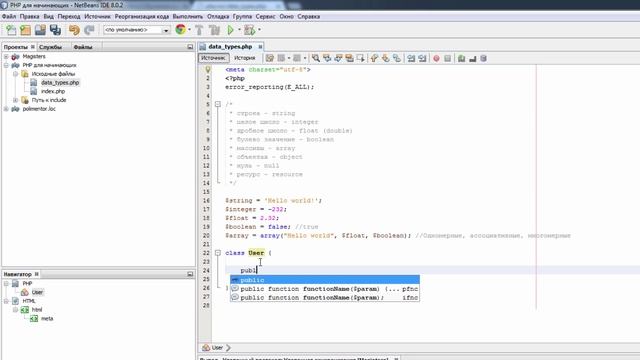Click the red Start Macro Recording icon
Image resolution: width=640 pixels, height=360 pixels.
coord(436,58)
